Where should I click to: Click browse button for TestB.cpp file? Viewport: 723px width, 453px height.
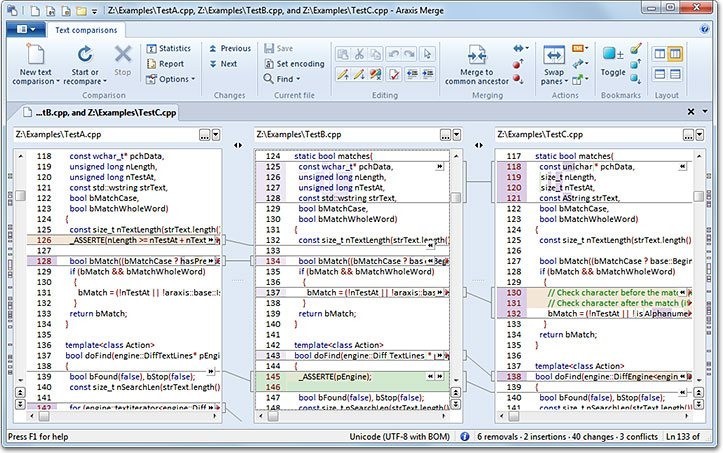[x=445, y=133]
